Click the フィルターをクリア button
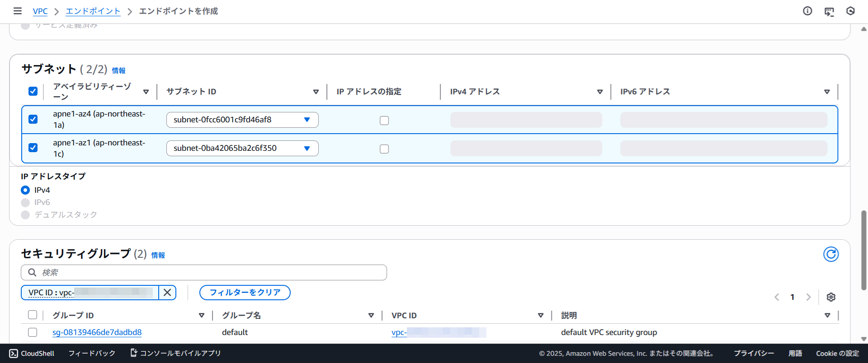 click(245, 293)
